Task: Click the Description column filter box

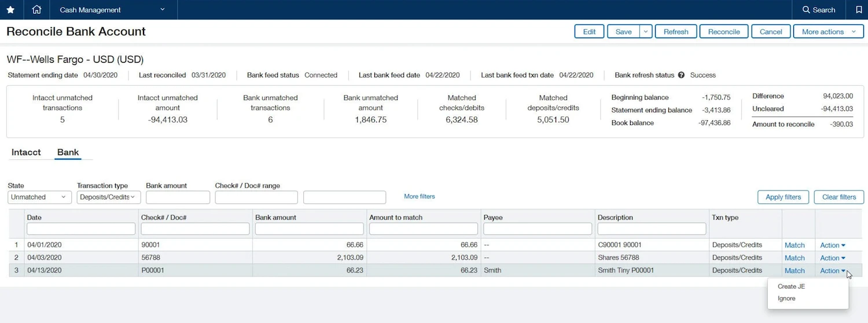Action: pos(652,229)
